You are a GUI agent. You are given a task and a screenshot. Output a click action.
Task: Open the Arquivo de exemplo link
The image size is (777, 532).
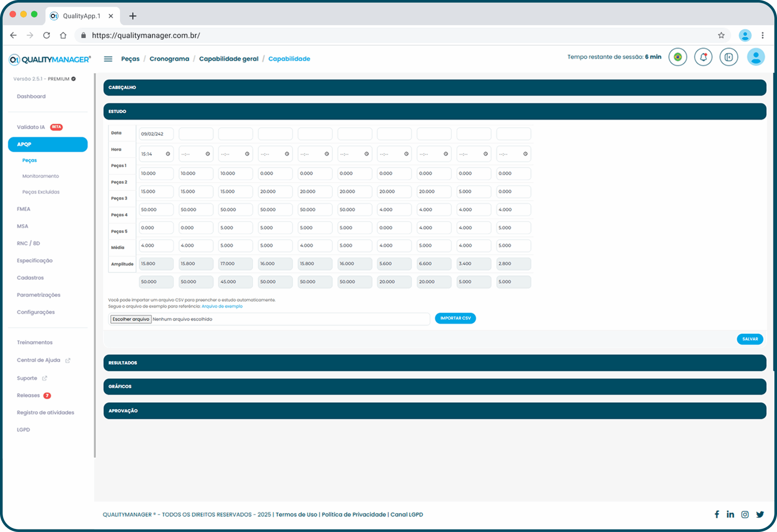(x=222, y=306)
